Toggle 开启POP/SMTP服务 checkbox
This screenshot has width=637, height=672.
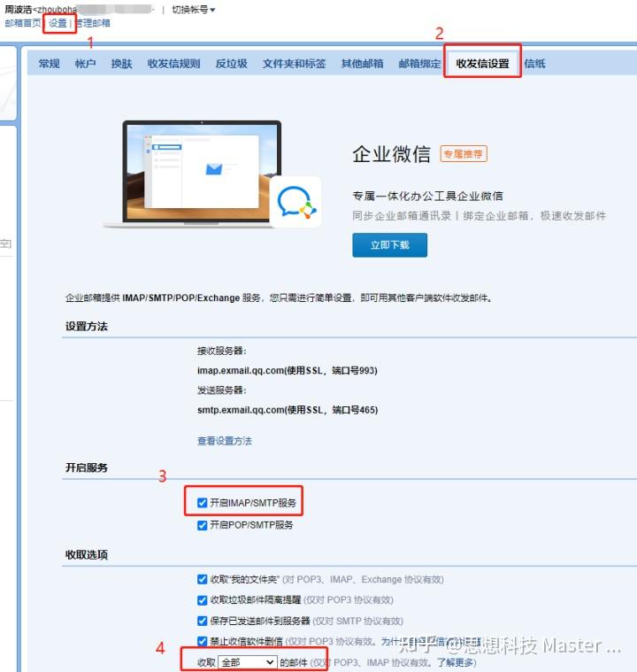203,525
